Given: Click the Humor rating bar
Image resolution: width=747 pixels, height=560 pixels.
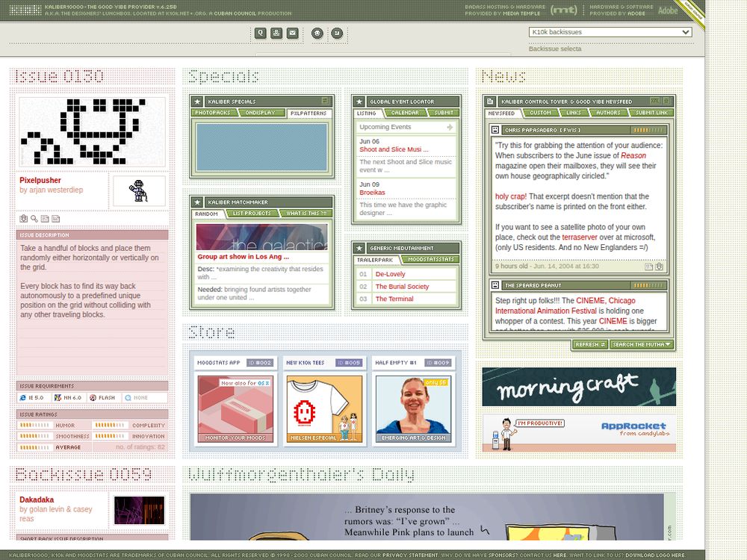Looking at the screenshot, I should (x=34, y=426).
